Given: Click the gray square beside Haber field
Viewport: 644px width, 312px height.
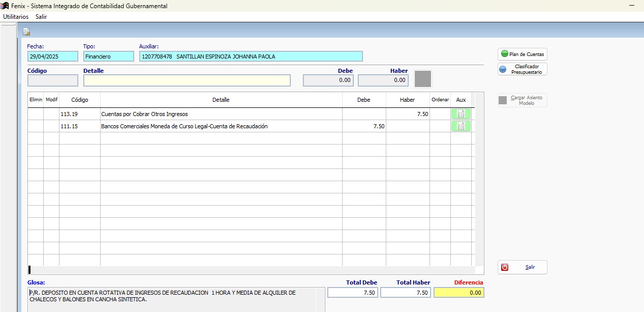Looking at the screenshot, I should 423,79.
